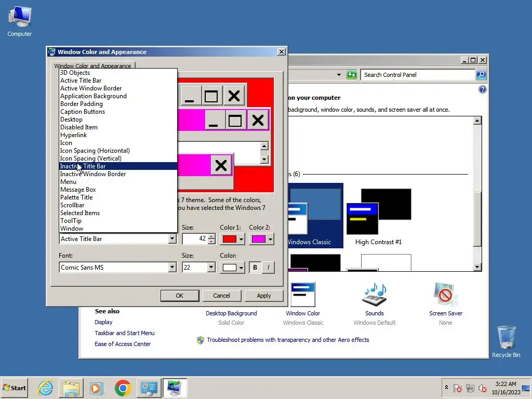Open the blue help question mark icon
This screenshot has height=399, width=532.
[483, 89]
